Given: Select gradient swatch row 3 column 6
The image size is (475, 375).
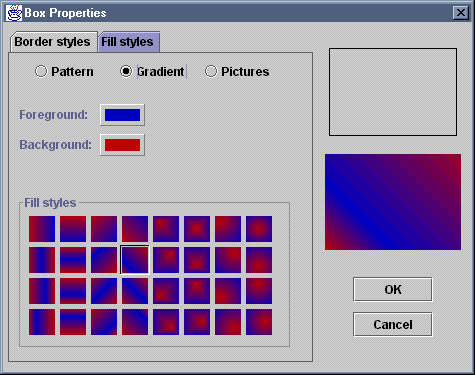Looking at the screenshot, I should pos(197,291).
